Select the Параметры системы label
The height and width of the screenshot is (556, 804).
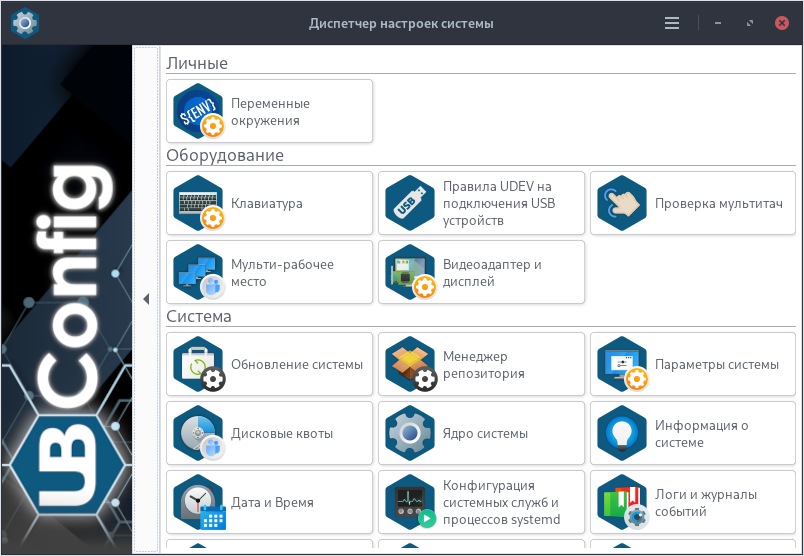717,364
